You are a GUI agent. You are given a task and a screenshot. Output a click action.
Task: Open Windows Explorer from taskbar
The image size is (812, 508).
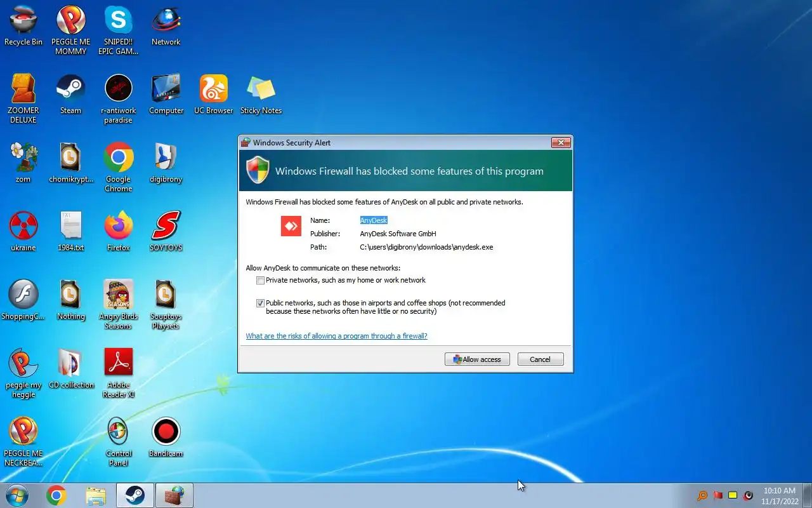(x=96, y=495)
